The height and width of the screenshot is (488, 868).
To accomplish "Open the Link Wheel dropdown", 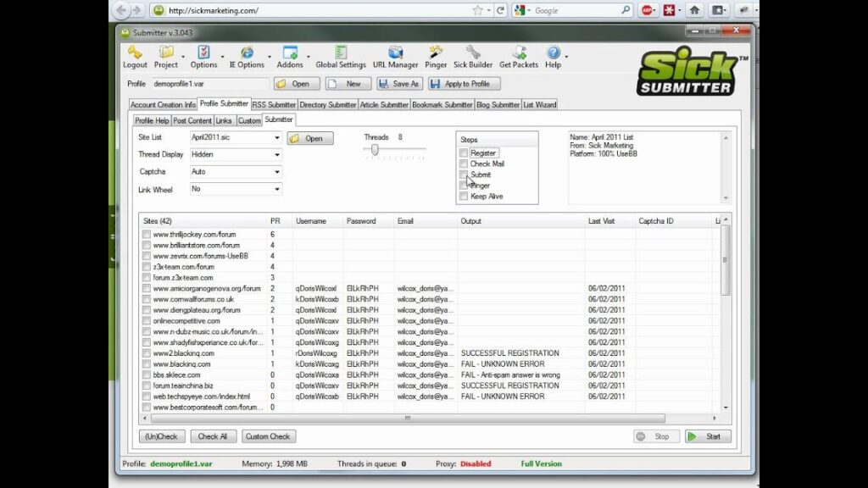I will point(236,189).
